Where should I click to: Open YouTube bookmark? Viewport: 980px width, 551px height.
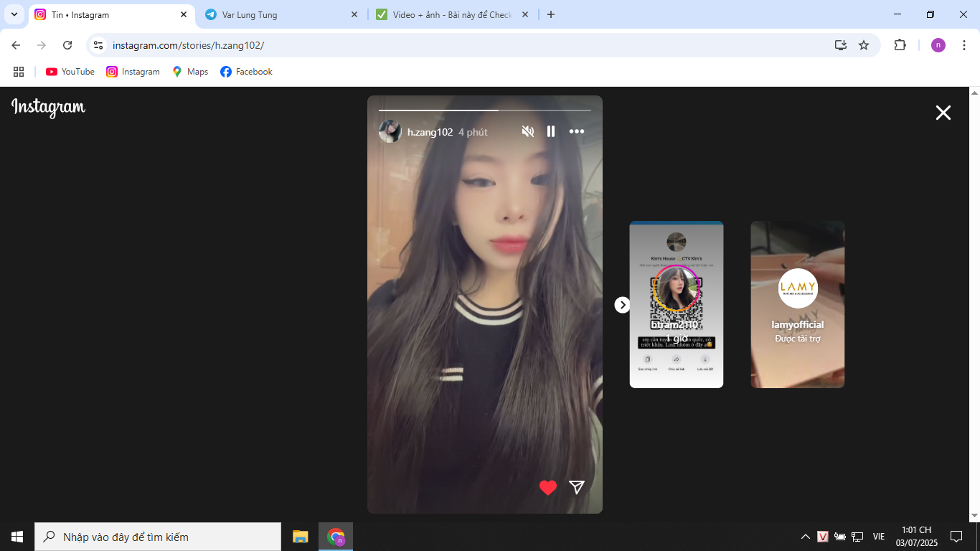(x=70, y=72)
